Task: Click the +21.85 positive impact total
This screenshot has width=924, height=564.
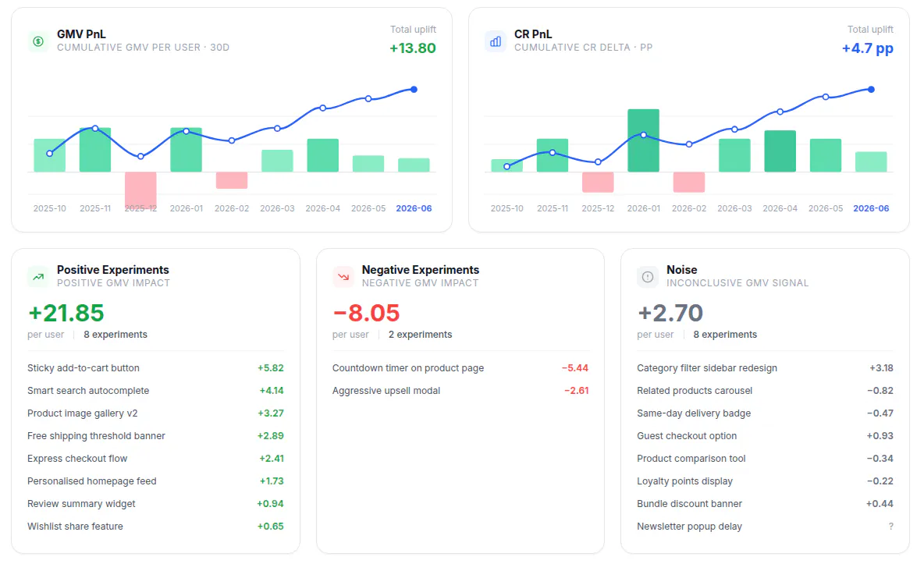Action: pos(66,313)
